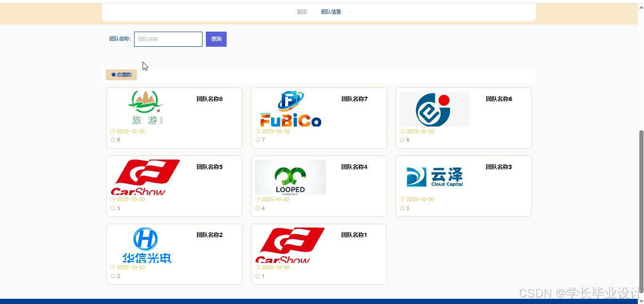Viewport: 644px width, 304px height.
Task: Click the star icon on 团队名称8 card
Action: pos(113,140)
